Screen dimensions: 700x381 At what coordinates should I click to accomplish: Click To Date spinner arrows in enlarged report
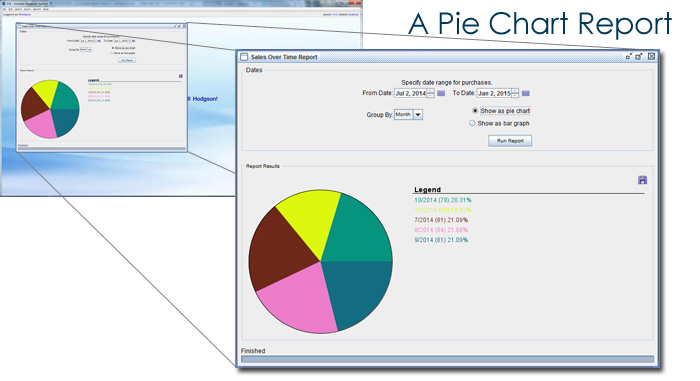pos(515,93)
